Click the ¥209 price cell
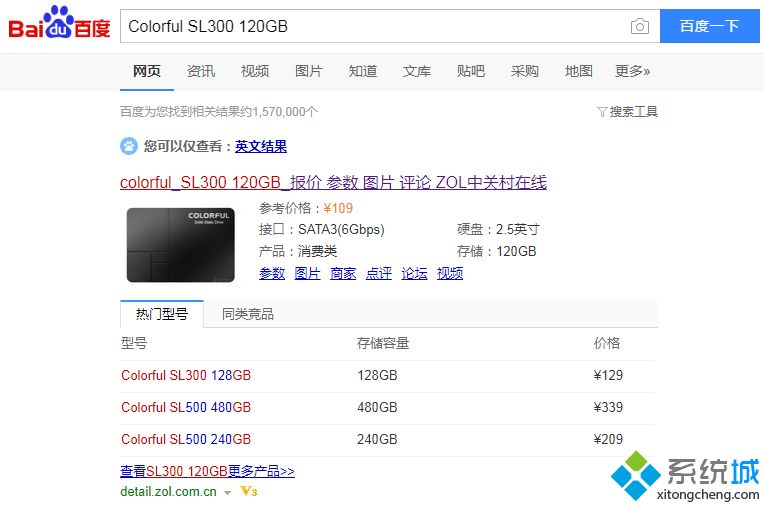 [608, 439]
